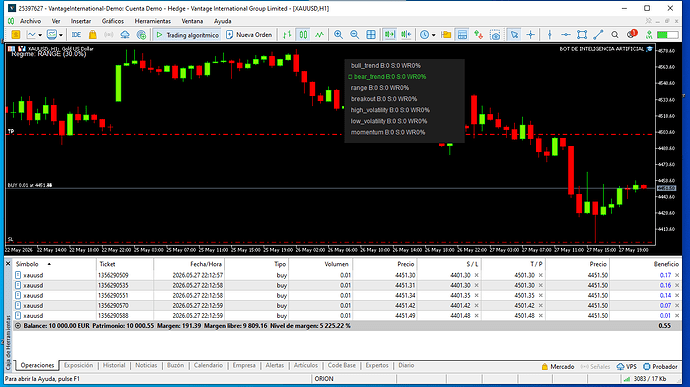Screen dimensions: 690x387
Task: Open the Ventana menu
Action: [x=192, y=21]
